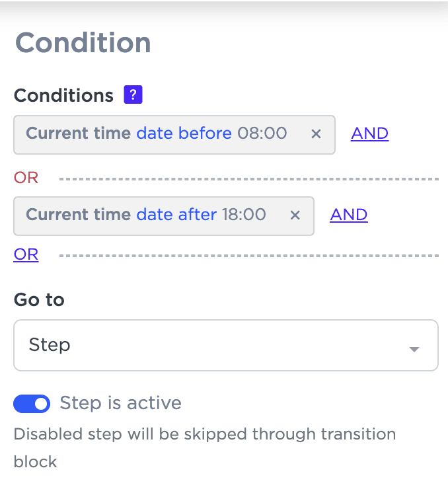Screen dimensions: 448x497
Task: Open the Conditions help question mark icon
Action: [133, 95]
